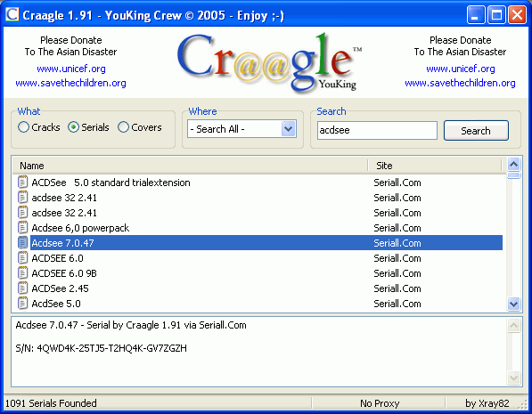The height and width of the screenshot is (414, 532).
Task: Click the S/N serial number text
Action: tap(101, 348)
